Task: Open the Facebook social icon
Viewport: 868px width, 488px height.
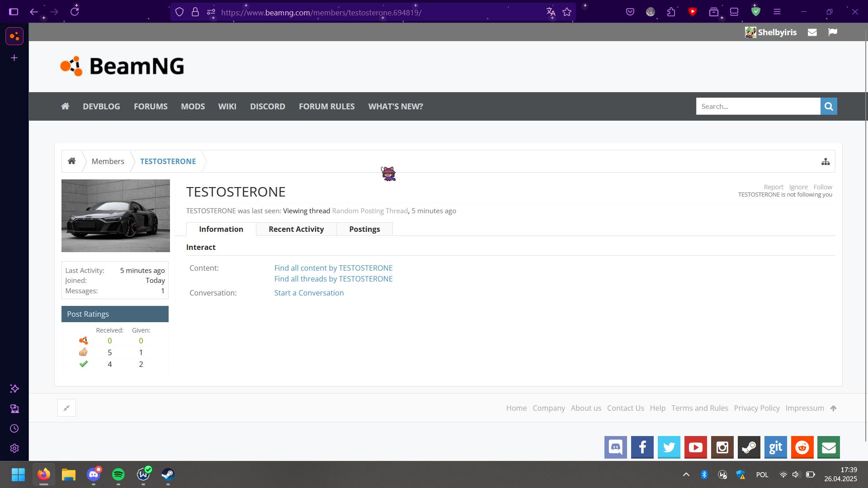Action: (642, 447)
